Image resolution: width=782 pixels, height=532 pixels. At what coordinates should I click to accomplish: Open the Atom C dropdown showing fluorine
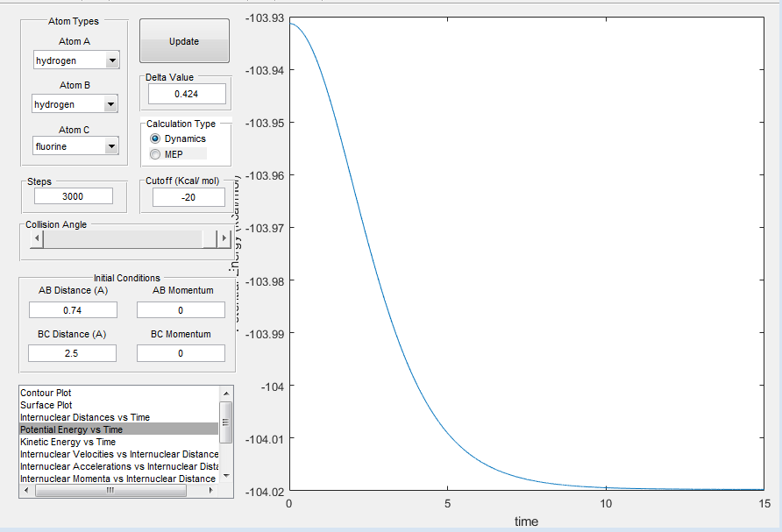[75, 146]
